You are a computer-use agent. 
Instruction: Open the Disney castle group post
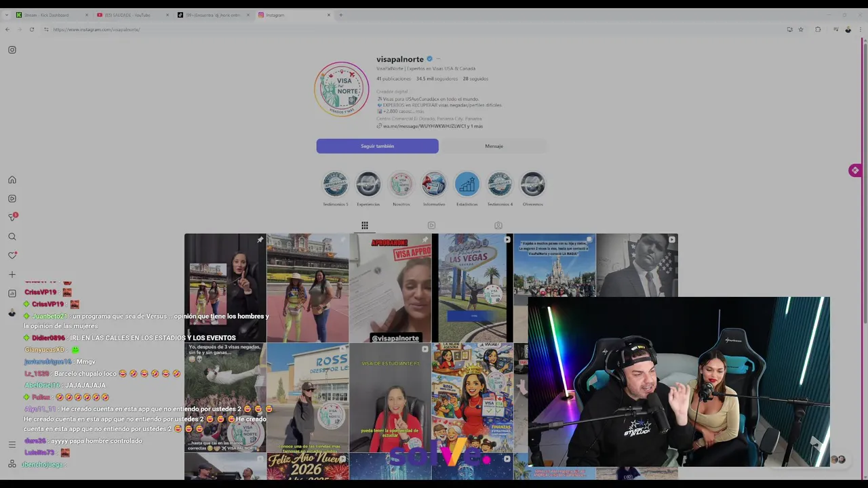tap(555, 266)
